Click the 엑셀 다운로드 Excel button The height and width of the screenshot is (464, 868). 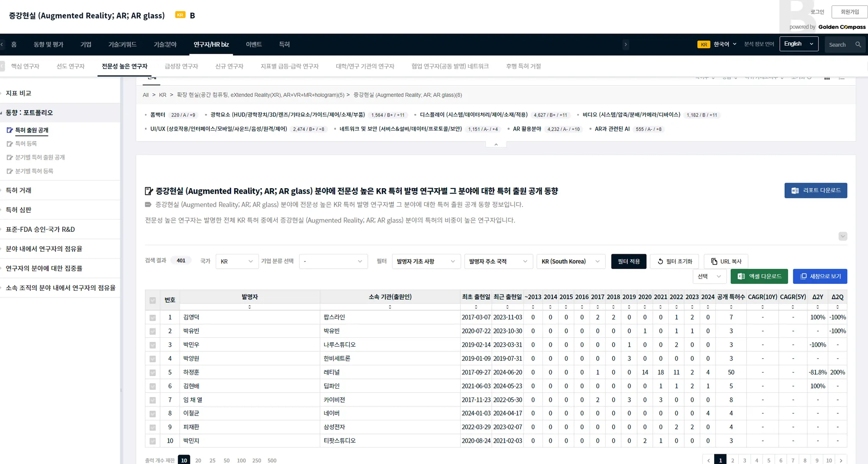click(x=759, y=276)
